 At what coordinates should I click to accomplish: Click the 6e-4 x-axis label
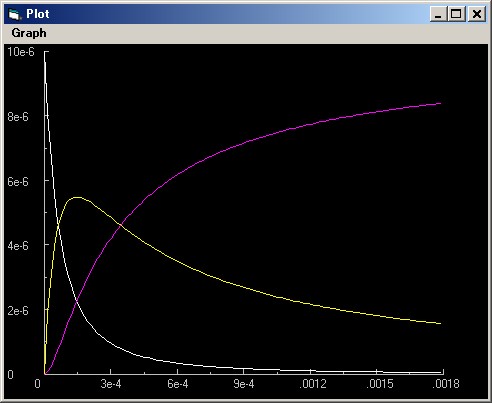178,384
